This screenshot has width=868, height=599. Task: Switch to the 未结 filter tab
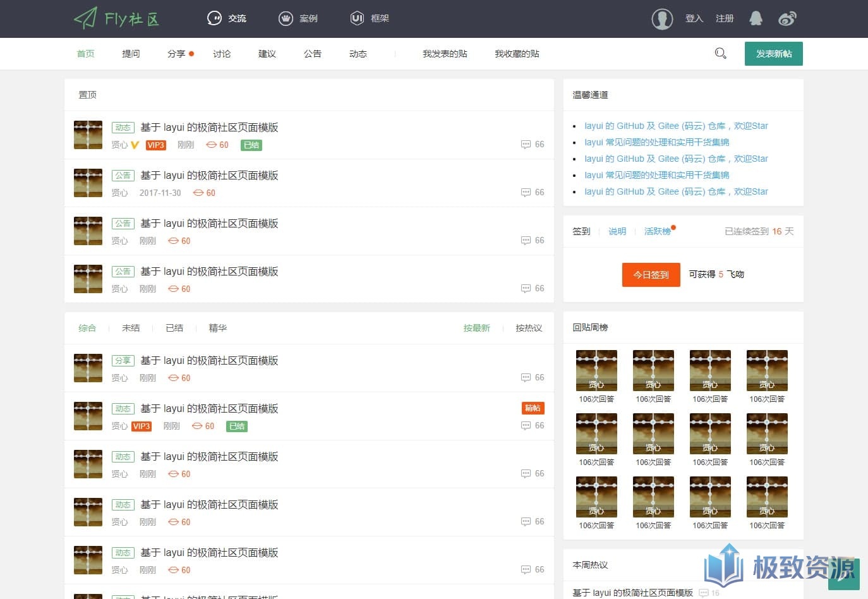click(131, 328)
